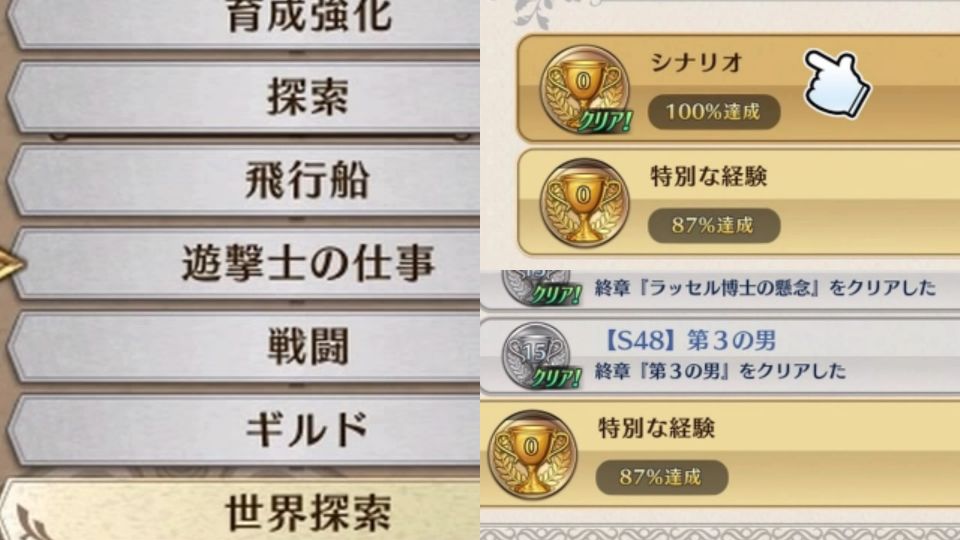Click the bottom 特別な経験 gold trophy icon
The height and width of the screenshot is (540, 960).
[532, 454]
